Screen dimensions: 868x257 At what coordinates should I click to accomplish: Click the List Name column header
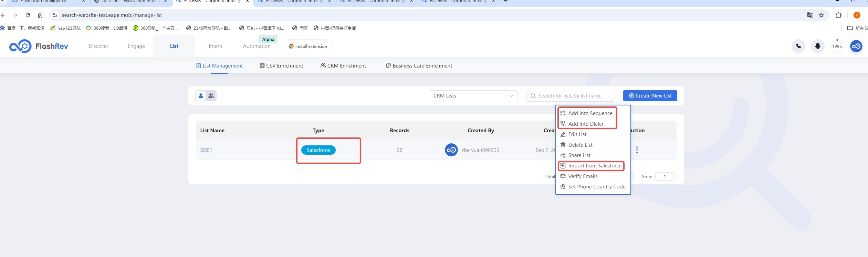point(212,131)
